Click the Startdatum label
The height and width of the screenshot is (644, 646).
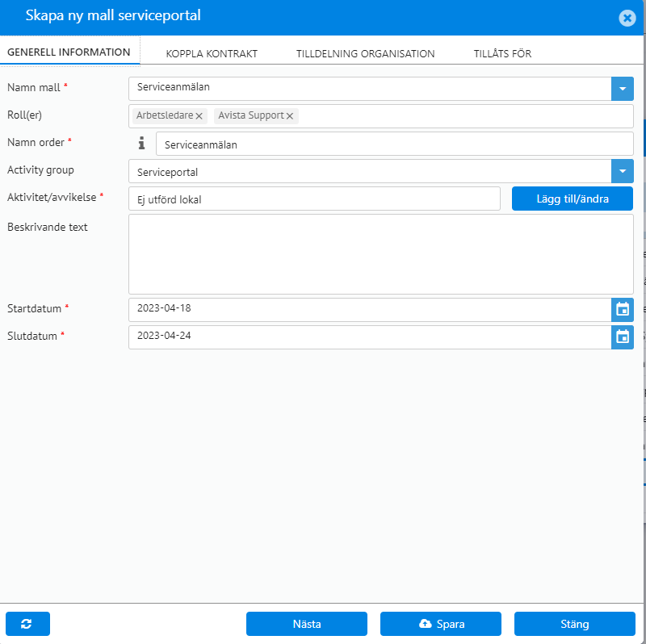(x=34, y=308)
